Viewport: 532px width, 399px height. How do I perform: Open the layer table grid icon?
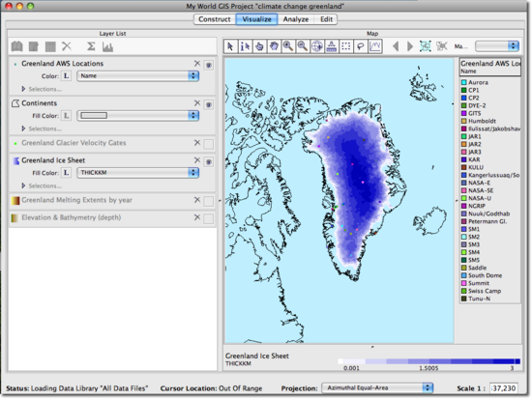(50, 46)
